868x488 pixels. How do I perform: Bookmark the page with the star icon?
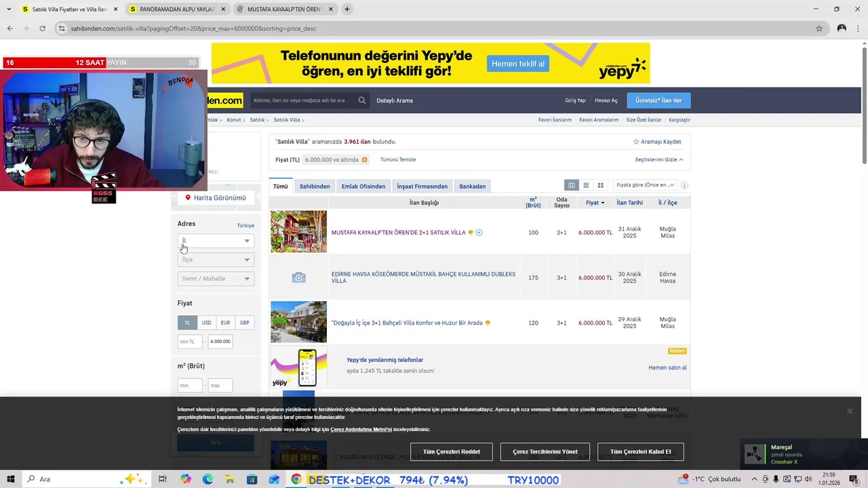819,28
